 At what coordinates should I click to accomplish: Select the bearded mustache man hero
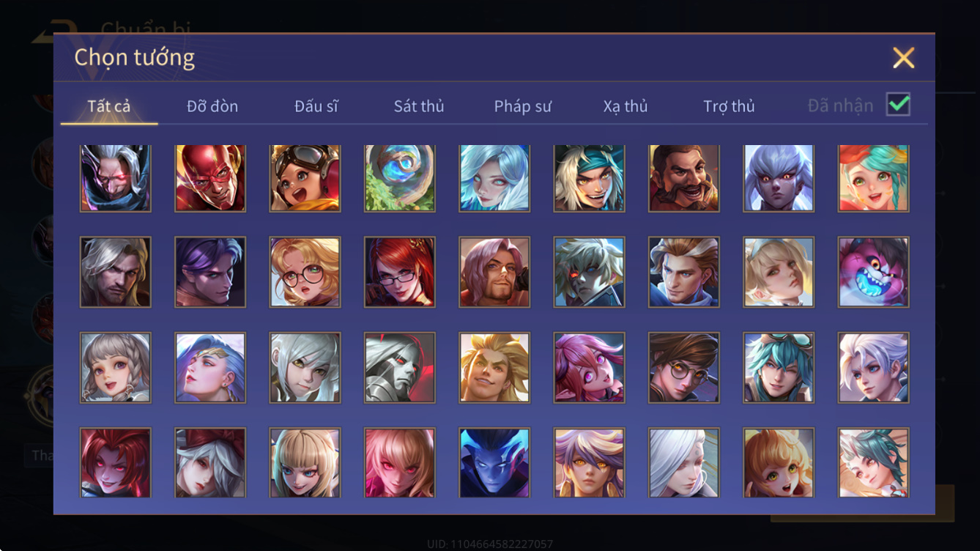(x=684, y=178)
